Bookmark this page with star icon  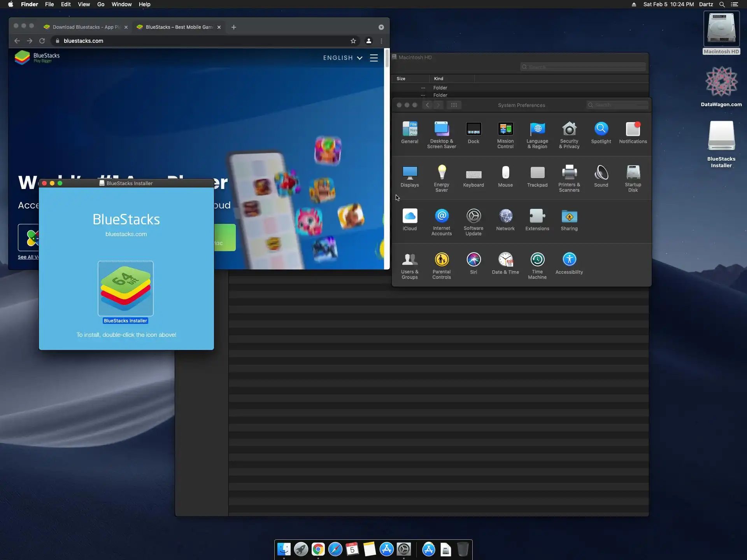[353, 41]
